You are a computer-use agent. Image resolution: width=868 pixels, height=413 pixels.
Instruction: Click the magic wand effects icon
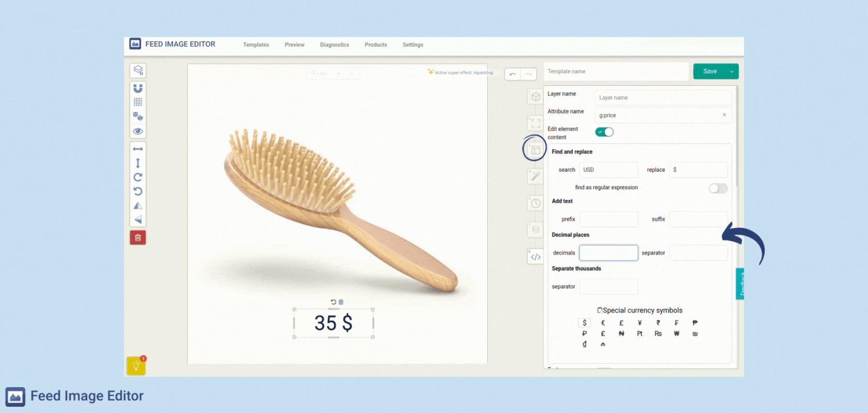(x=535, y=176)
